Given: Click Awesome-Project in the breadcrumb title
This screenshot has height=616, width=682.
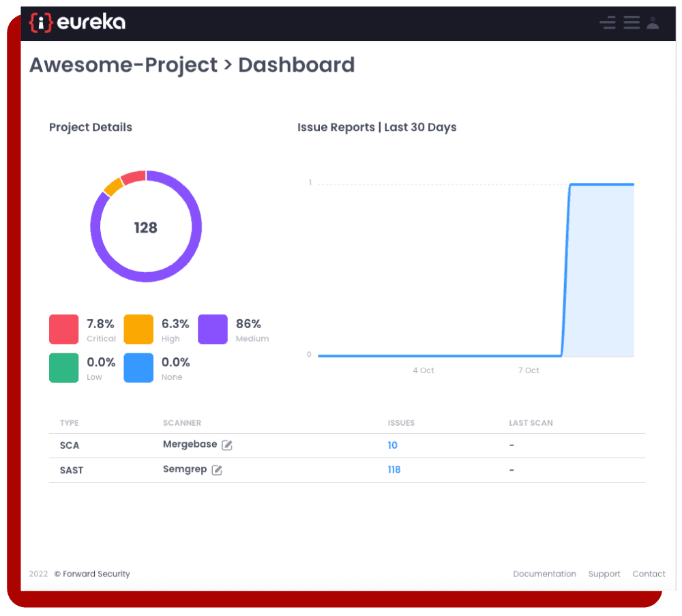Looking at the screenshot, I should pyautogui.click(x=123, y=65).
